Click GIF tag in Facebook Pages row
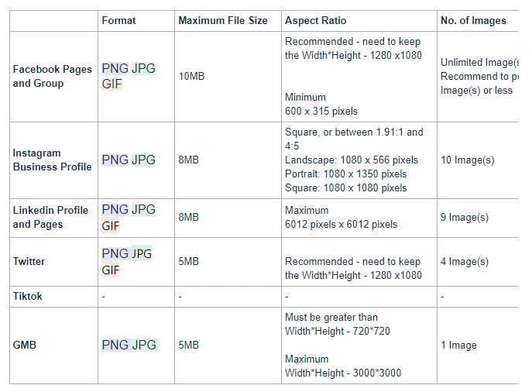532x392 pixels. click(112, 84)
